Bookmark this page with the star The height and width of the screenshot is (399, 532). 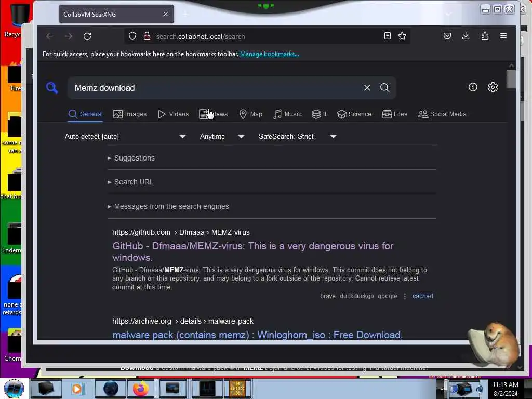click(402, 36)
